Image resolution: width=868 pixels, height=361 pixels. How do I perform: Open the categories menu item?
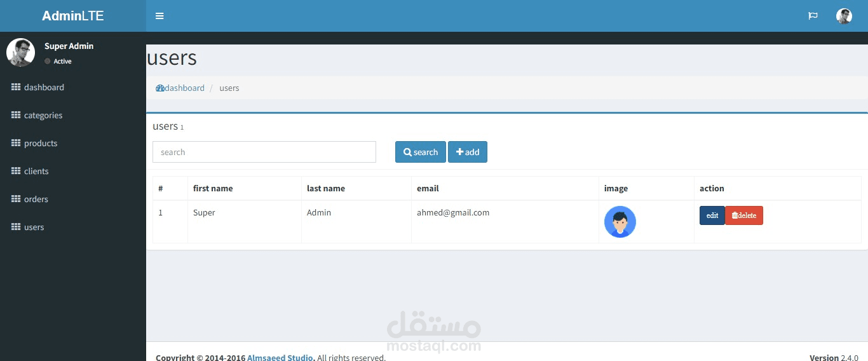tap(73, 115)
